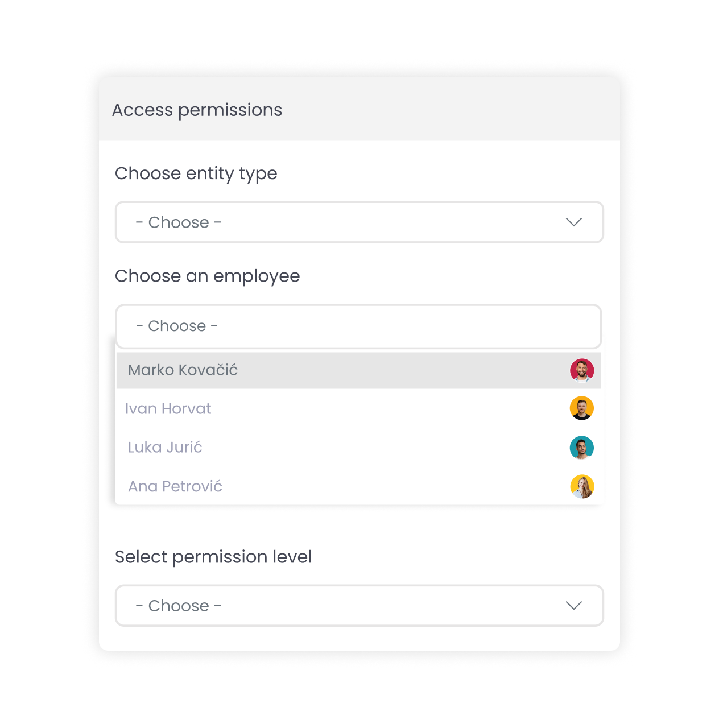Open the permission level dropdown

(x=359, y=606)
